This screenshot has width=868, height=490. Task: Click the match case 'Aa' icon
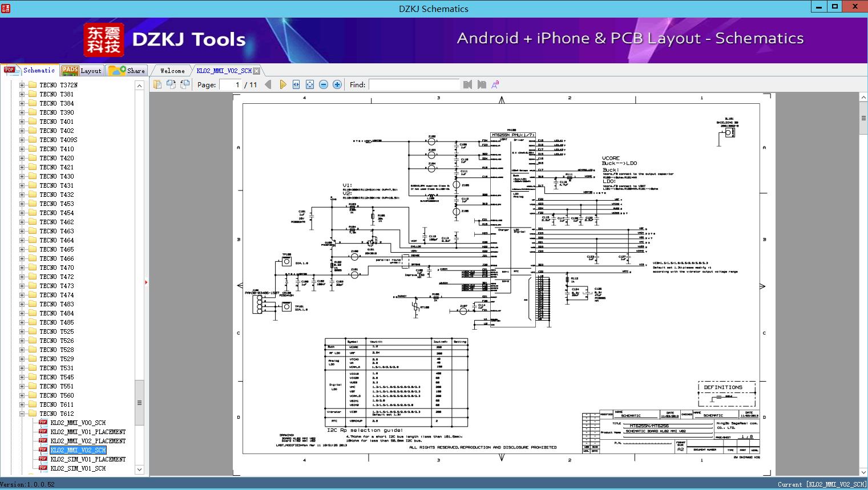pyautogui.click(x=495, y=84)
